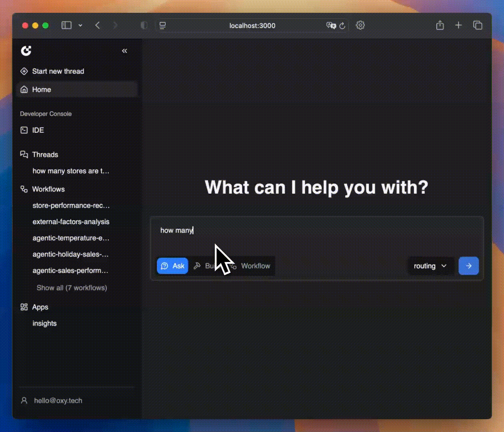The width and height of the screenshot is (504, 432).
Task: Open thread 'how many stores are t…'
Action: pos(71,171)
